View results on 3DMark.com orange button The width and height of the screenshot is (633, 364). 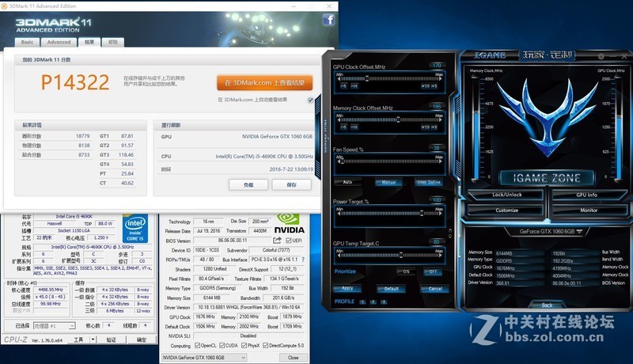[x=264, y=83]
